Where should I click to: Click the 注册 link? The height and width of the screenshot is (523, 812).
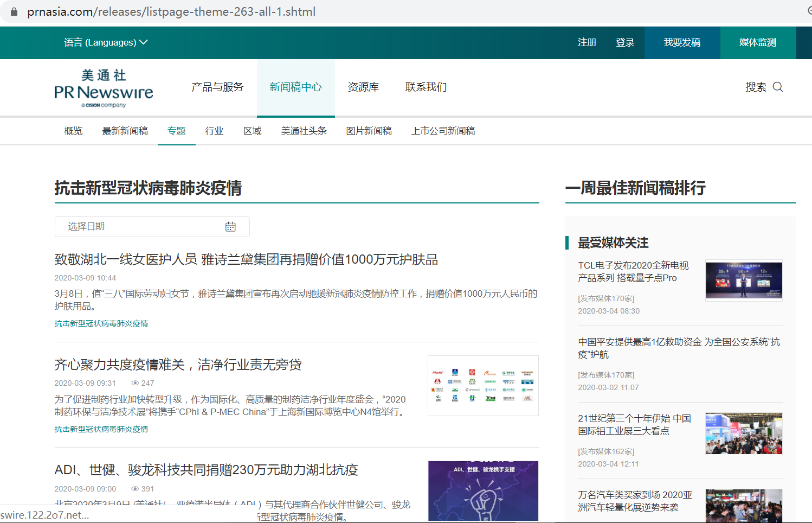[x=587, y=42]
